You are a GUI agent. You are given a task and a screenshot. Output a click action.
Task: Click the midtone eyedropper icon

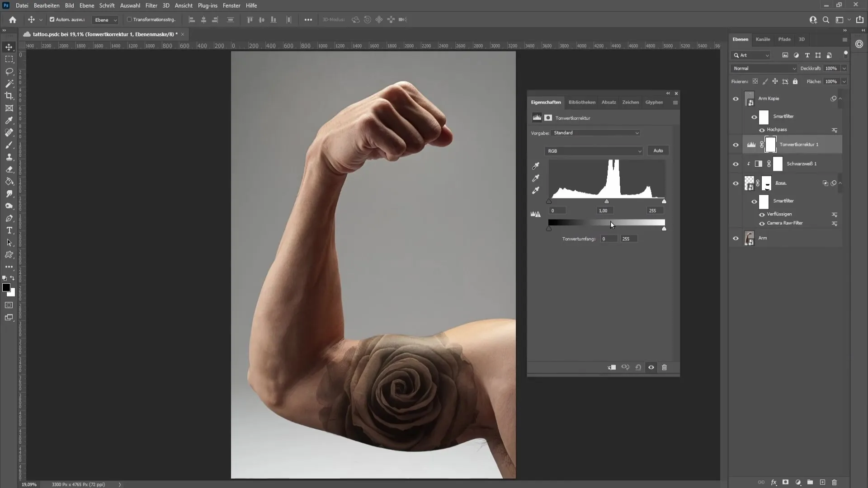536,178
